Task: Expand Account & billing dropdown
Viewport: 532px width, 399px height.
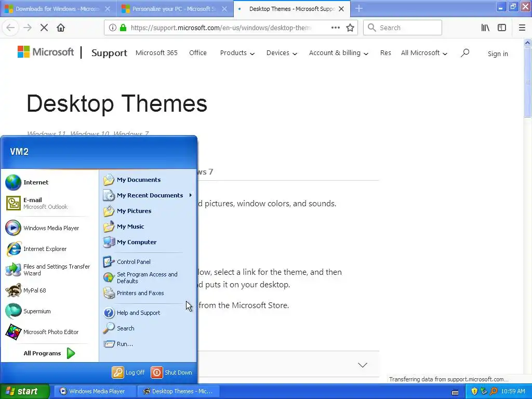Action: pyautogui.click(x=339, y=53)
